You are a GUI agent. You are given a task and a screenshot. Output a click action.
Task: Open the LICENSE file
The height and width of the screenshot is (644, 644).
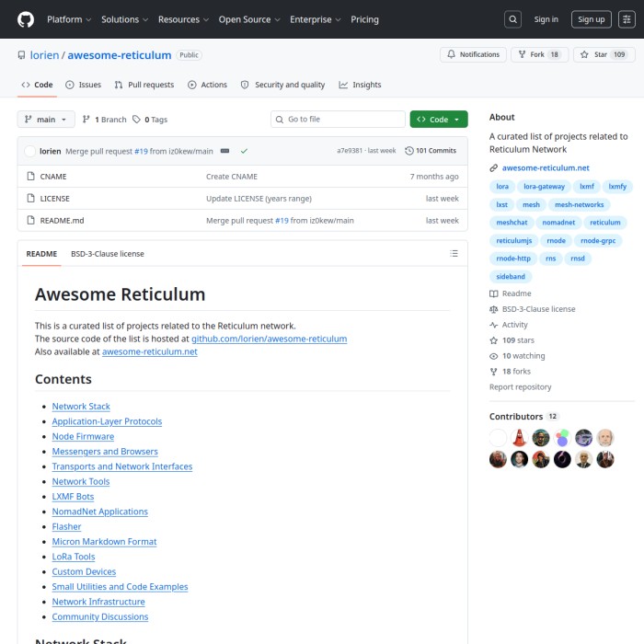(x=54, y=199)
